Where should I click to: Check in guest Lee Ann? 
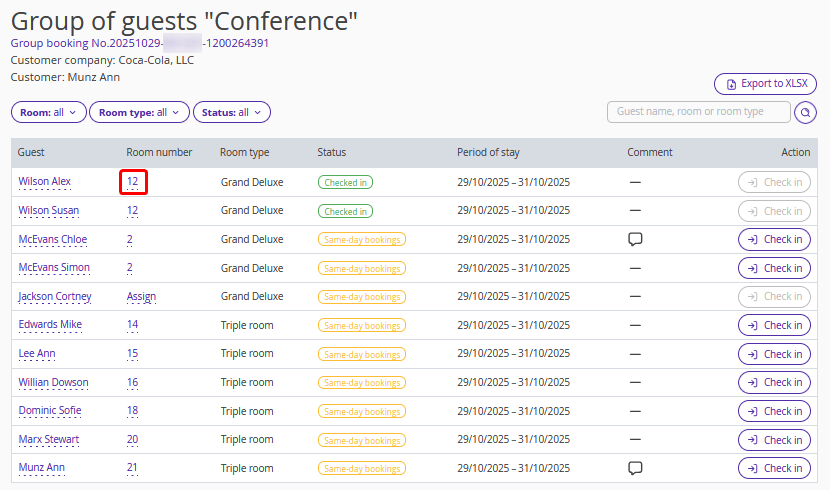click(x=774, y=354)
